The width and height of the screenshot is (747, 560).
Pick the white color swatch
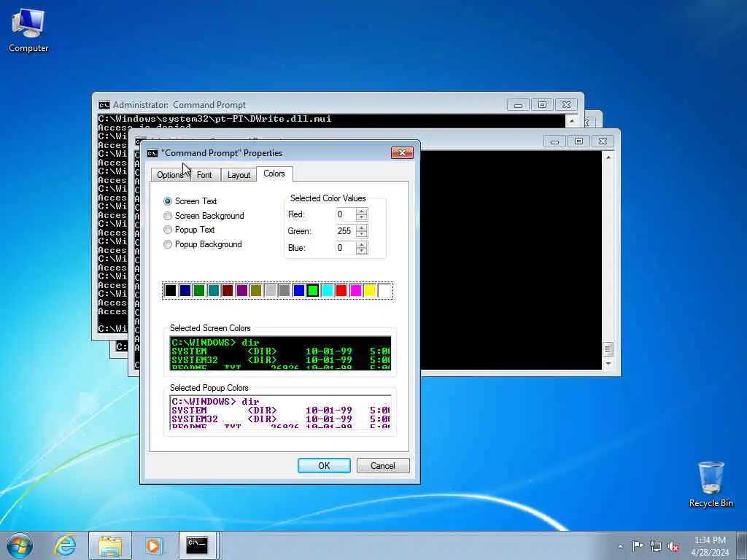(384, 290)
